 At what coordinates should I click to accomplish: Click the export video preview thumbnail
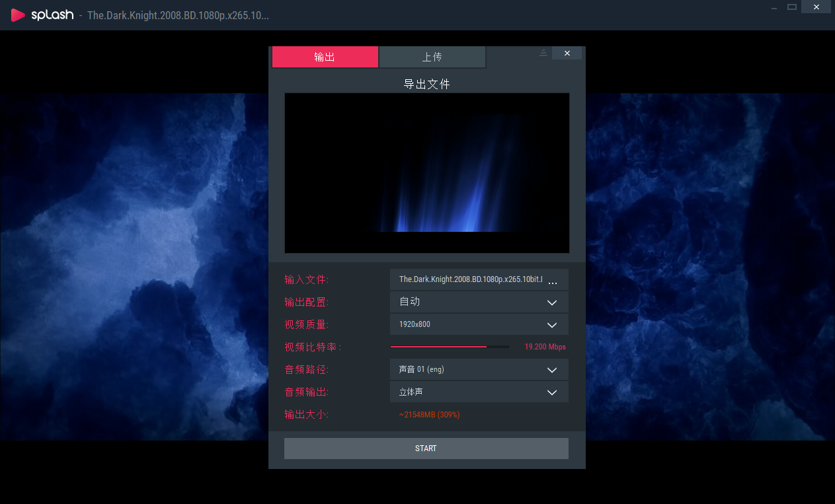tap(427, 173)
